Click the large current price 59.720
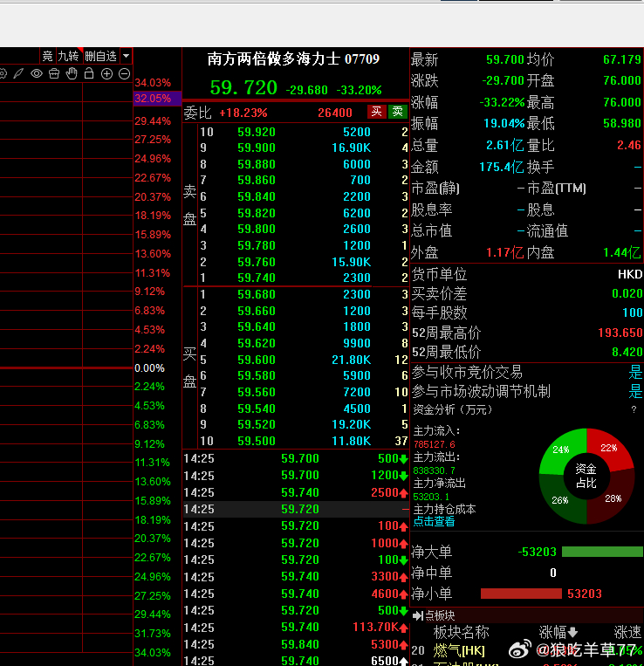Viewport: 644px width, 666px height. click(x=243, y=88)
